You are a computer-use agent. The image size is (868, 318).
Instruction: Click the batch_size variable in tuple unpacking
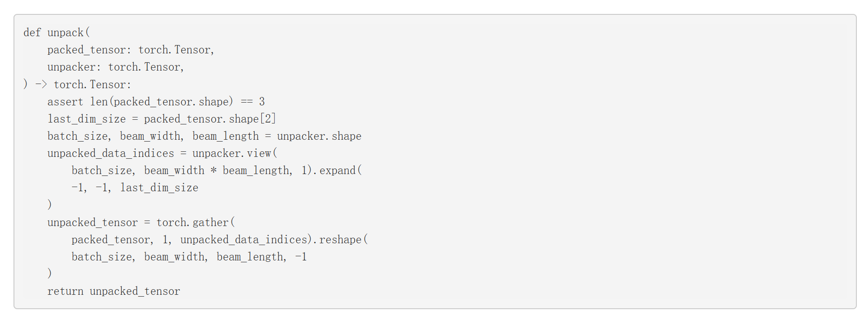(78, 136)
